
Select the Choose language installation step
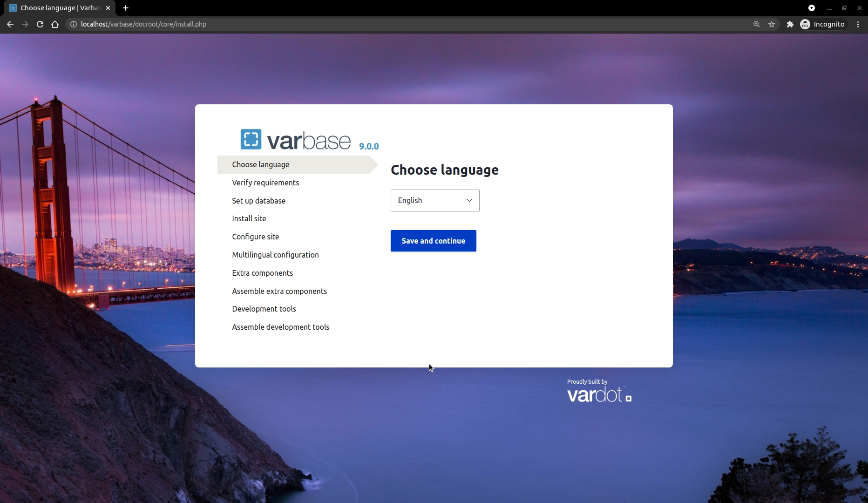point(261,164)
